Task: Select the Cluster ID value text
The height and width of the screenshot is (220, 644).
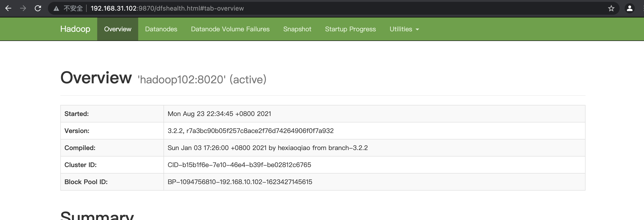Action: click(x=240, y=165)
